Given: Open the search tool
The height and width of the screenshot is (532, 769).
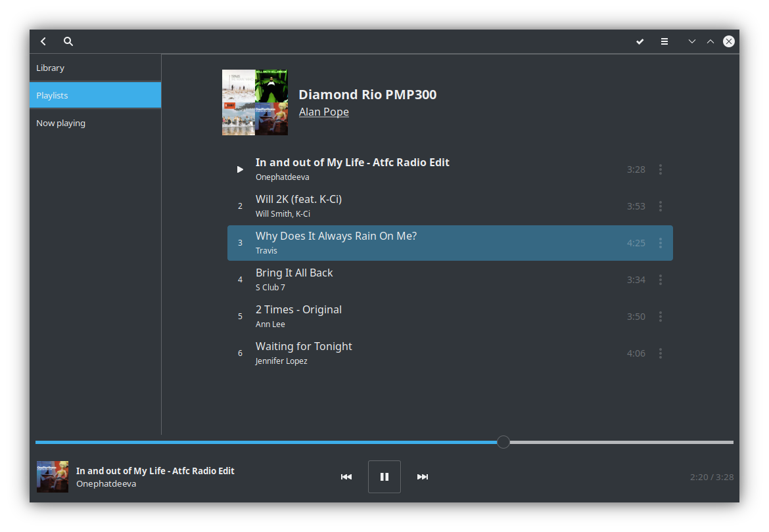Looking at the screenshot, I should coord(68,41).
